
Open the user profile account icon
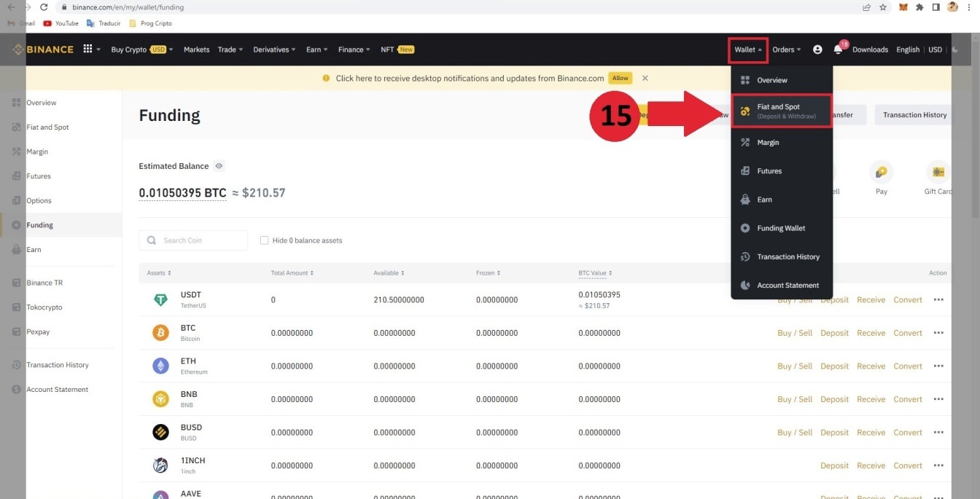pyautogui.click(x=817, y=50)
